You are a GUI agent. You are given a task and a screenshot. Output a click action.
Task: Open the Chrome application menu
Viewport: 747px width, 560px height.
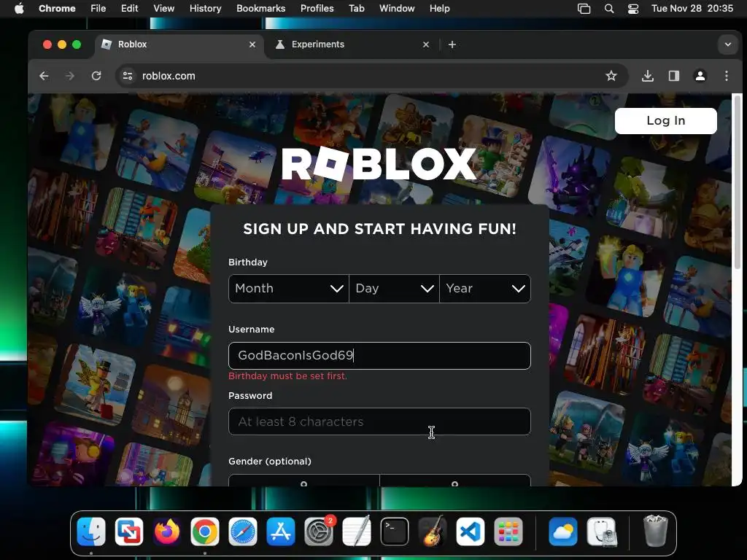tap(57, 8)
